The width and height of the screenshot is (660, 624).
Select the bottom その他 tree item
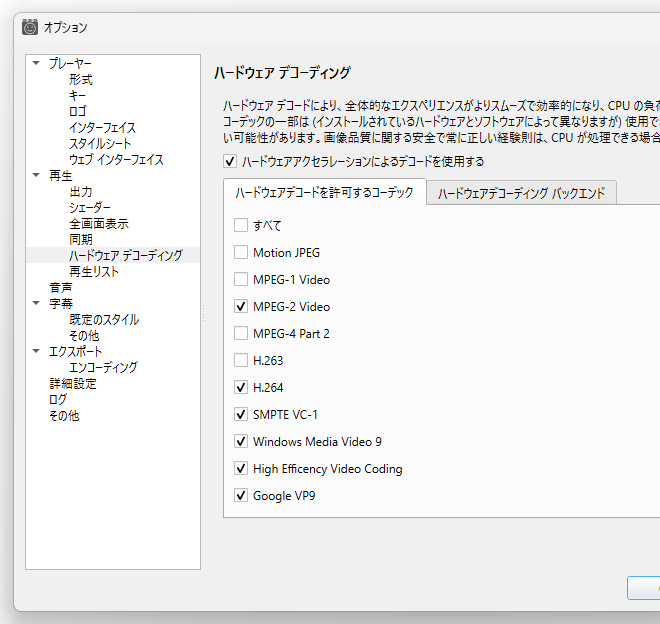[x=64, y=415]
